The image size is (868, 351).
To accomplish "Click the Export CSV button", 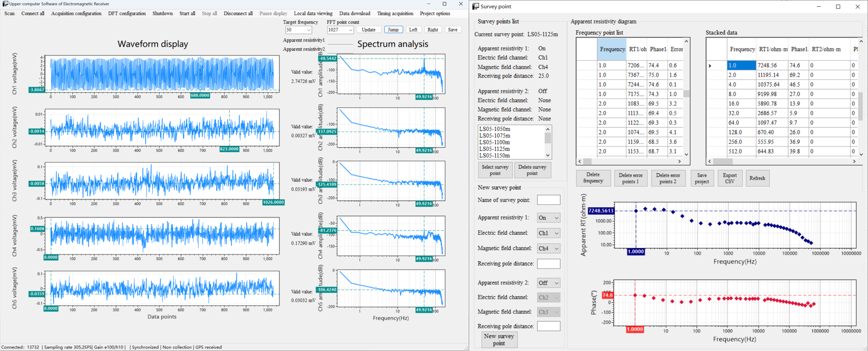I will 729,178.
